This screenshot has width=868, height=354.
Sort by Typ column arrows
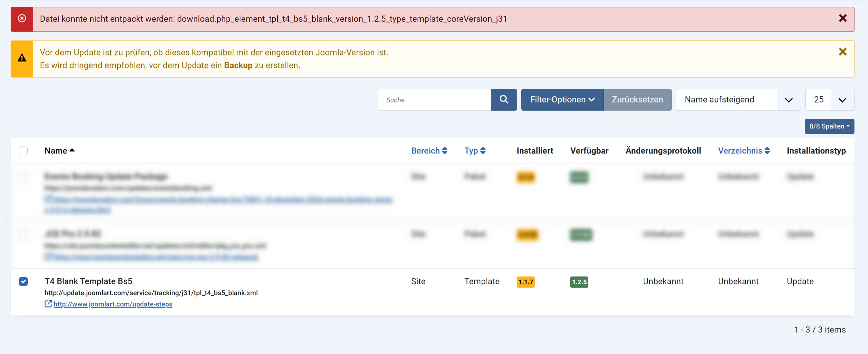[483, 151]
